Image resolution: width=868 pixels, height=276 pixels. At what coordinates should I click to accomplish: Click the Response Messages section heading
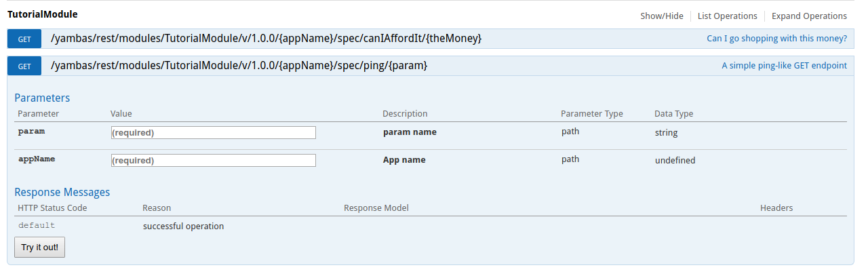point(62,192)
